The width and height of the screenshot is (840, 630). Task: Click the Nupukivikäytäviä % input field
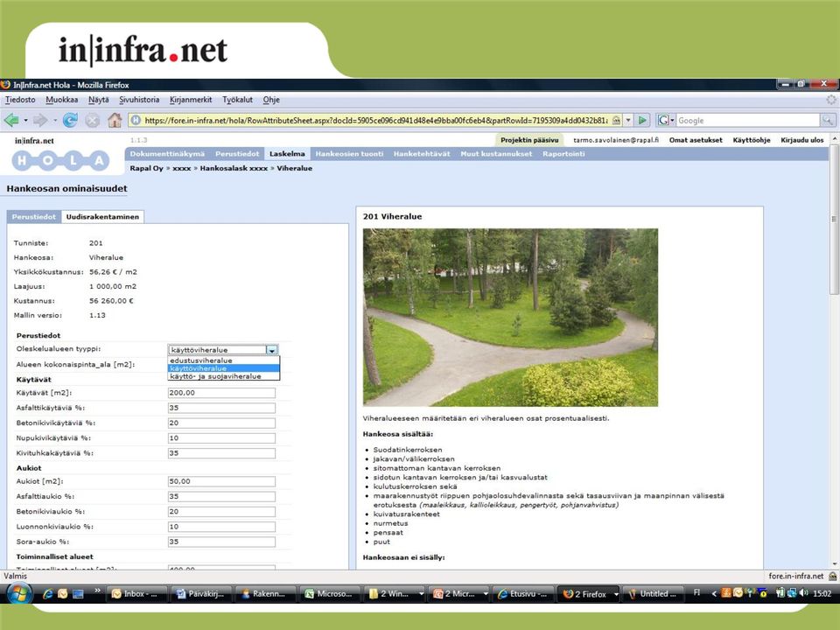tap(221, 437)
